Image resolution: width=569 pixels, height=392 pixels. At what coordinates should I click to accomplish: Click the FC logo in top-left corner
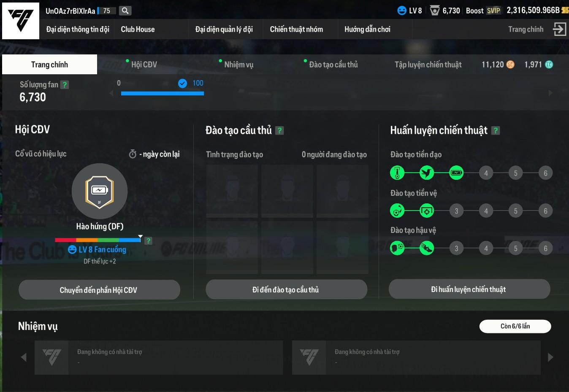tap(21, 21)
